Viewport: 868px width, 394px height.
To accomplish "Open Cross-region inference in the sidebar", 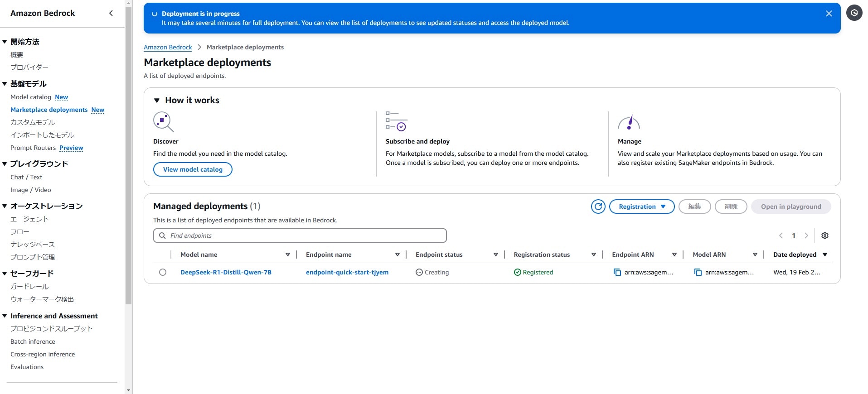I will point(43,354).
